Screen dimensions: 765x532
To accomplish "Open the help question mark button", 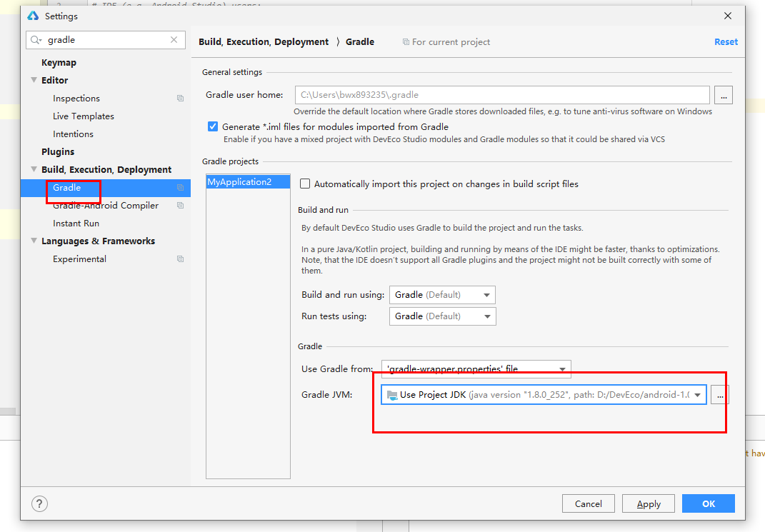I will pos(39,503).
